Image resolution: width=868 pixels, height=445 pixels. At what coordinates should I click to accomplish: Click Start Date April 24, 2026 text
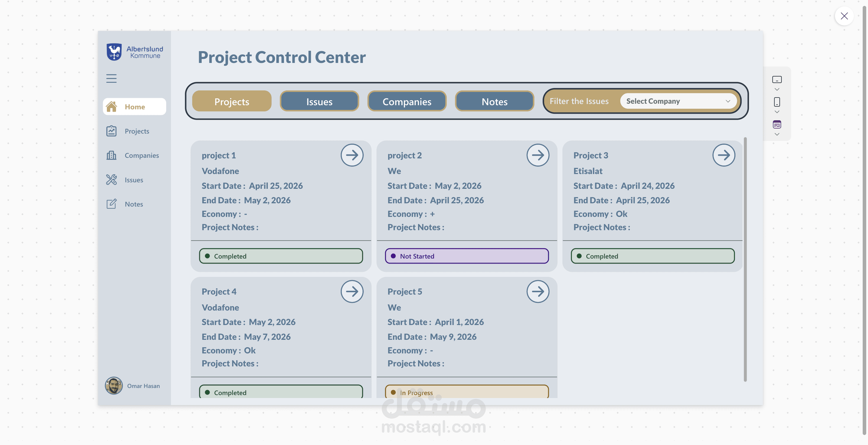[624, 186]
